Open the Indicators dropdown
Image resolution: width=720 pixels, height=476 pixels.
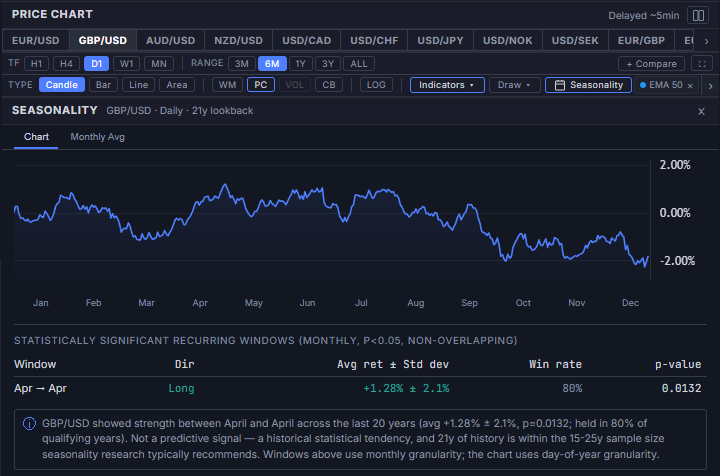click(x=447, y=85)
